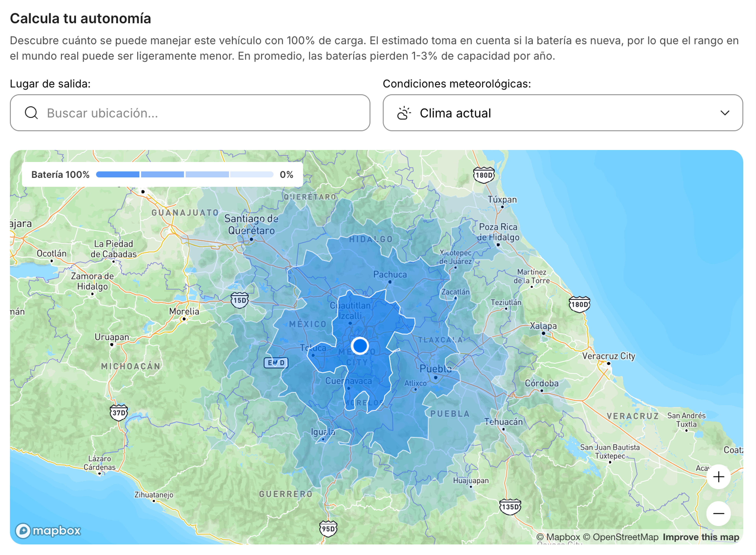Click the Toluca map label

point(313,348)
